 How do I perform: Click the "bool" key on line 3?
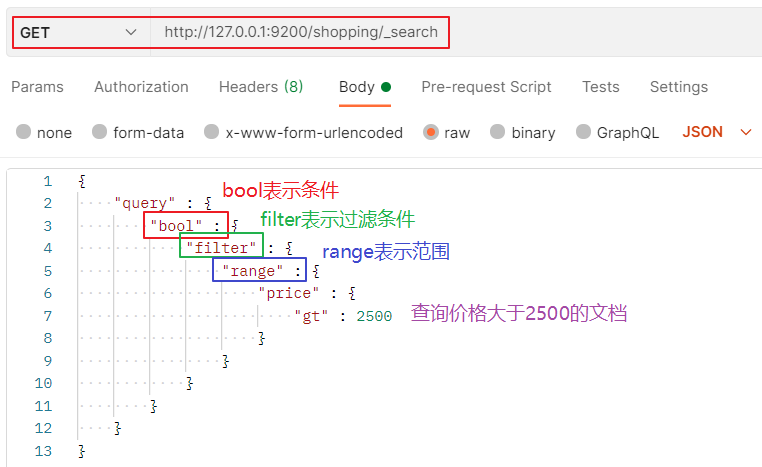click(x=176, y=226)
